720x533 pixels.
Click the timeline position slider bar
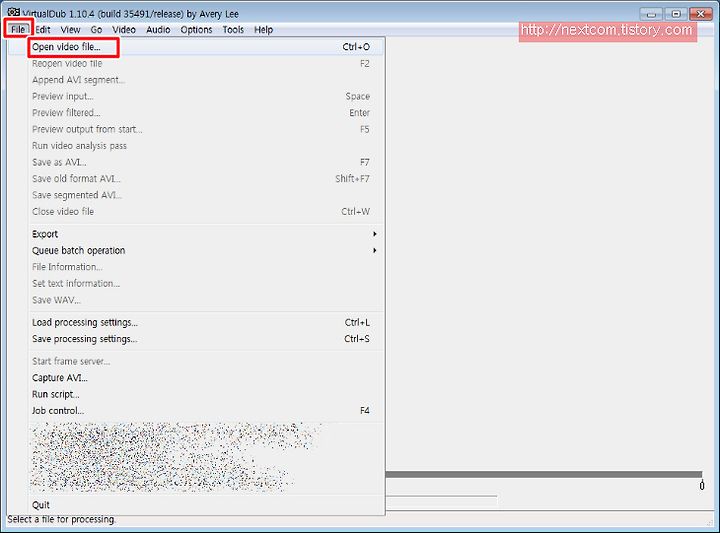[x=544, y=474]
